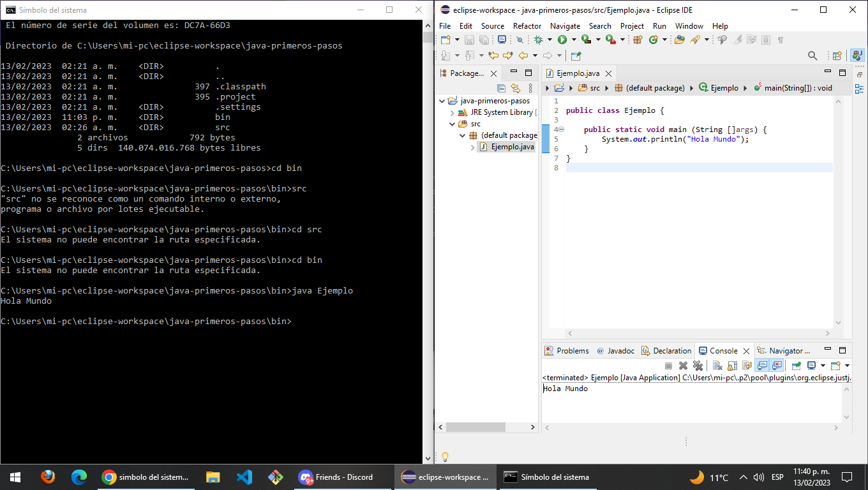This screenshot has height=490, width=868.
Task: Click Remove All Terminated Launches icon
Action: tap(698, 366)
